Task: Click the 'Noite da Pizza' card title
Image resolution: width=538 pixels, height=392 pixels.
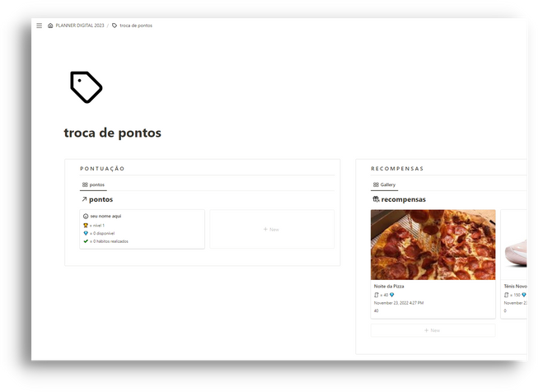Action: coord(389,286)
